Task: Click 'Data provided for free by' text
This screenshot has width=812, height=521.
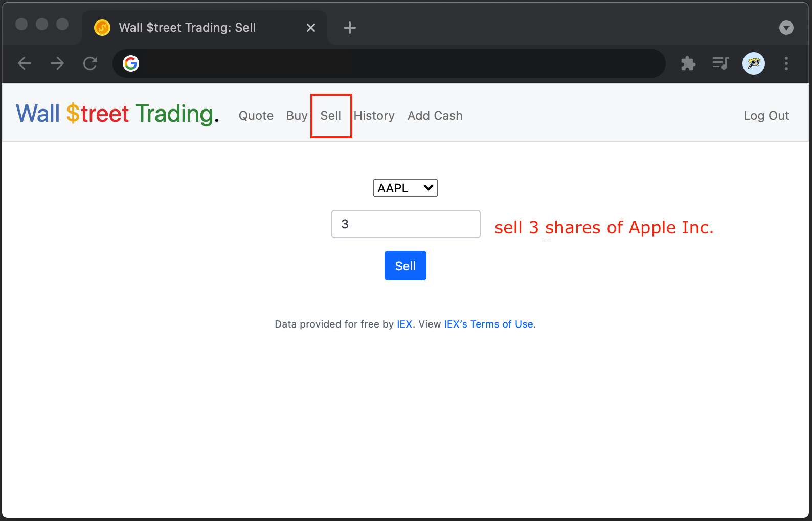Action: click(x=334, y=324)
